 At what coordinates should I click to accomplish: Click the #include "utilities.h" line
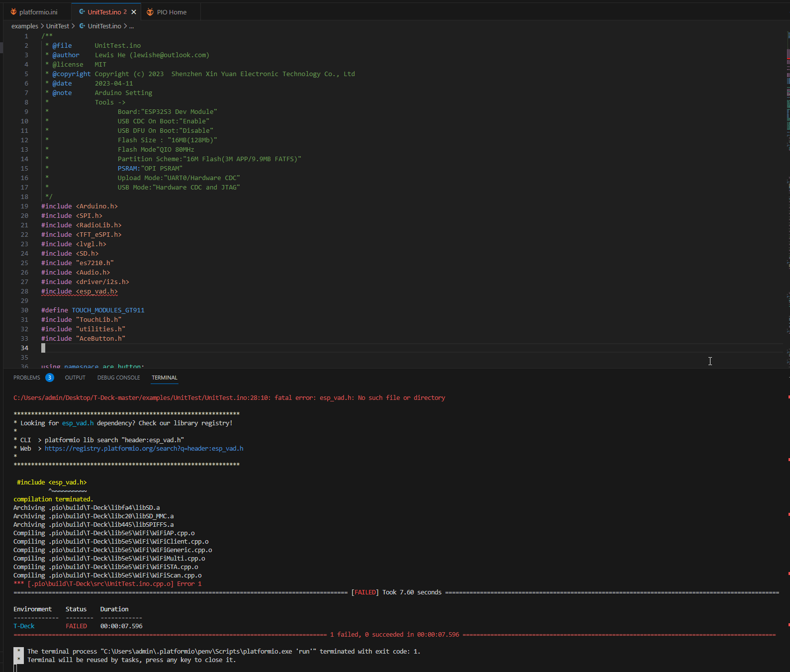point(83,329)
